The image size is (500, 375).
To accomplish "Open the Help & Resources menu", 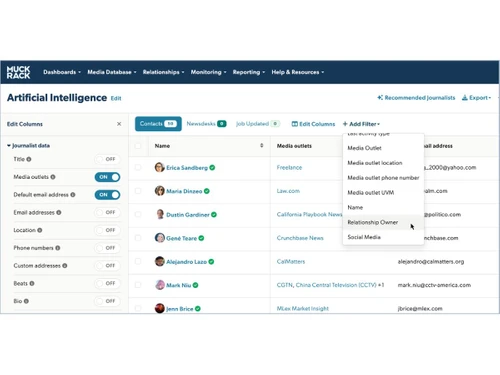I will pyautogui.click(x=298, y=72).
